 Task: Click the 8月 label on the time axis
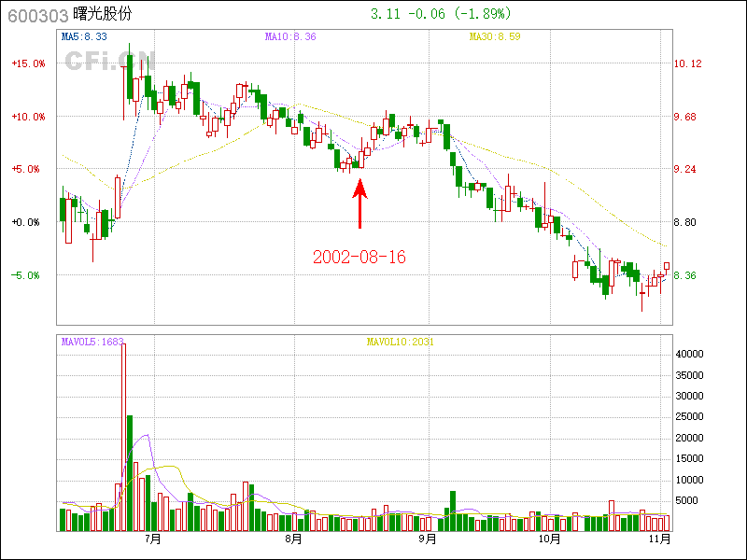pos(293,539)
